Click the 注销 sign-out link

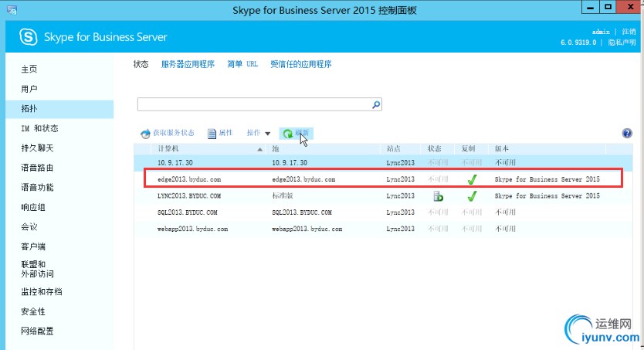[629, 32]
